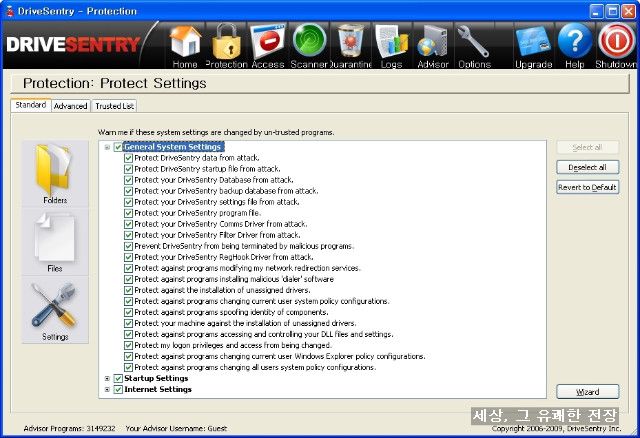Toggle Startup Settings checkbox
Image resolution: width=640 pixels, height=438 pixels.
click(118, 378)
